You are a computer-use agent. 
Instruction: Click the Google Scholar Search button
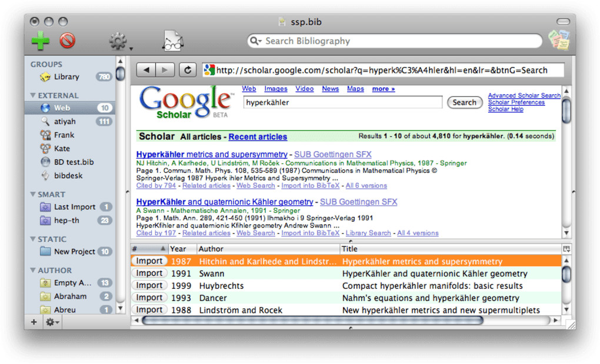click(465, 102)
